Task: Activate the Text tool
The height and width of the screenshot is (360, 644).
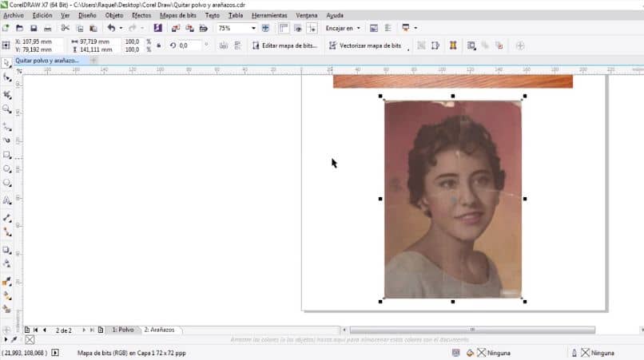Action: 7,200
